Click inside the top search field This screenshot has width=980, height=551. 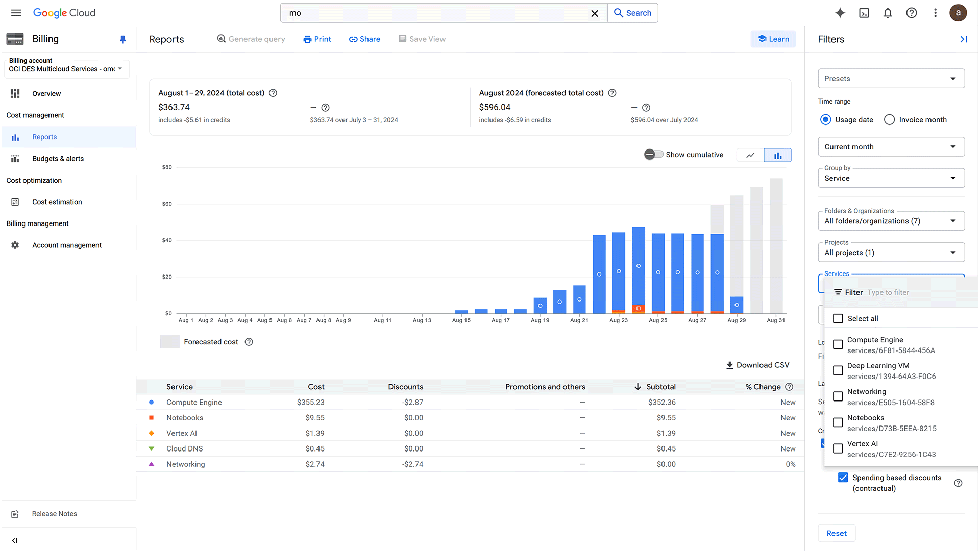(434, 13)
